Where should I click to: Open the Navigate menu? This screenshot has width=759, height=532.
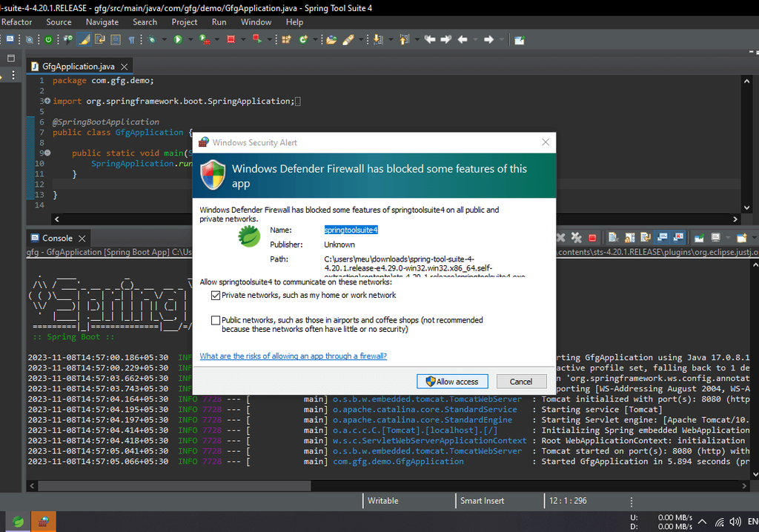pos(102,22)
